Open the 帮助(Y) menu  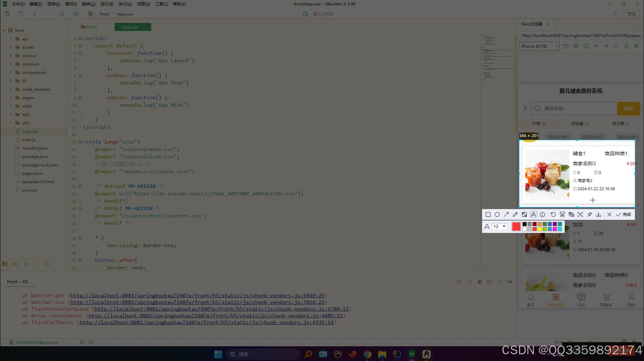179,4
